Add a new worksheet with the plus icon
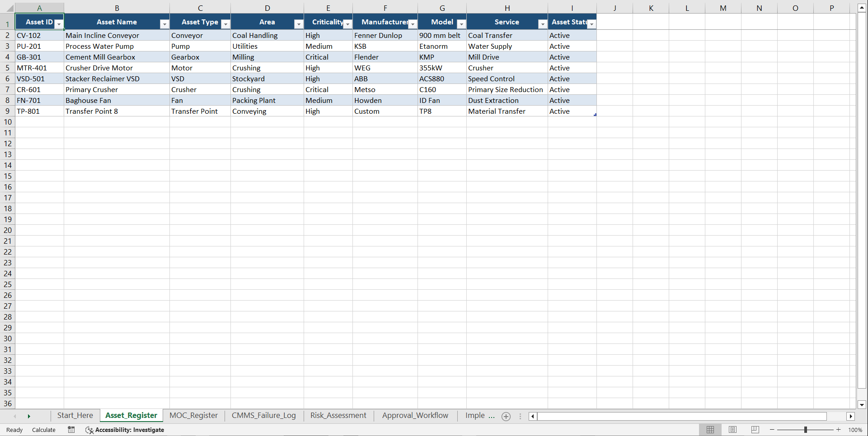Viewport: 868px width, 436px height. (506, 416)
